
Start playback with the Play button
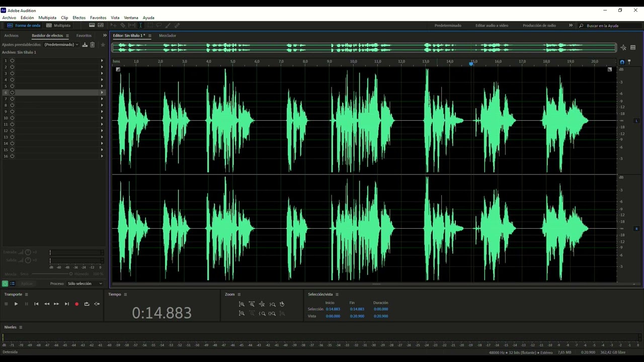click(16, 304)
